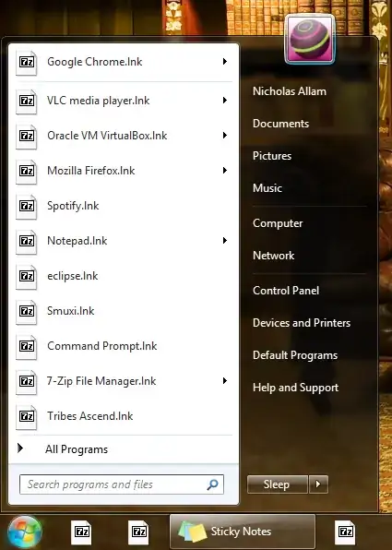Open Music library
The height and width of the screenshot is (550, 392).
(x=267, y=188)
